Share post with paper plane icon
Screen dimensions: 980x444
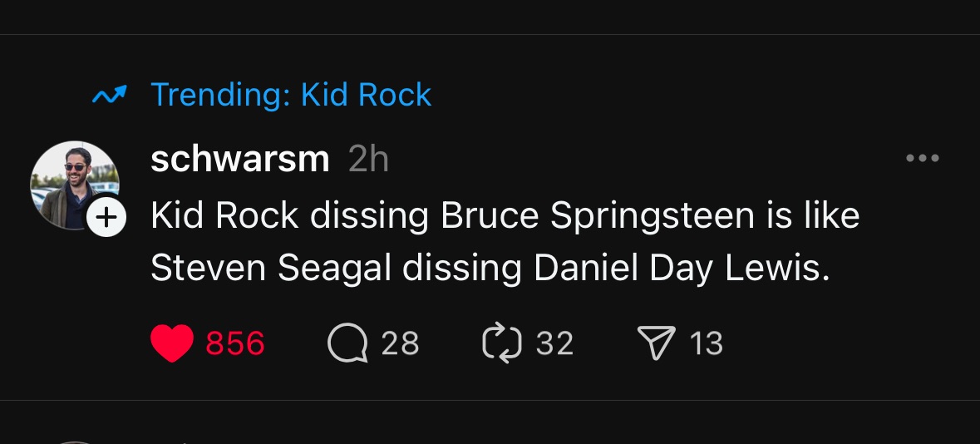[x=655, y=343]
